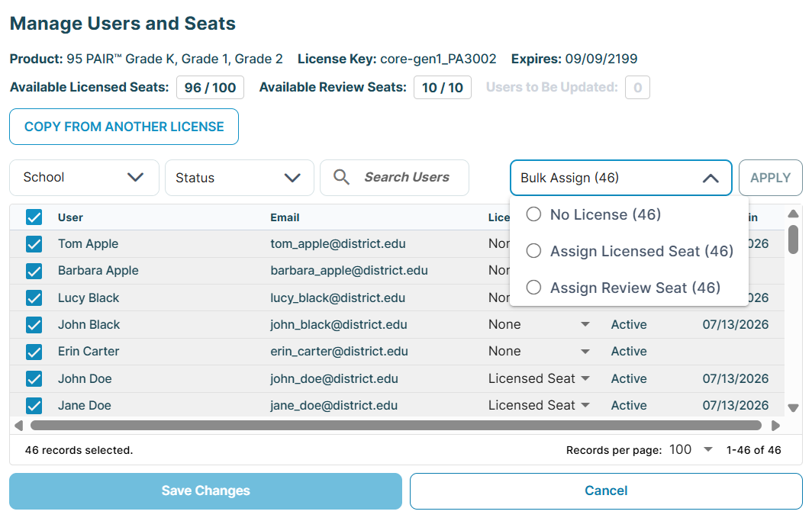812x521 pixels.
Task: Click the Cancel button
Action: click(606, 491)
